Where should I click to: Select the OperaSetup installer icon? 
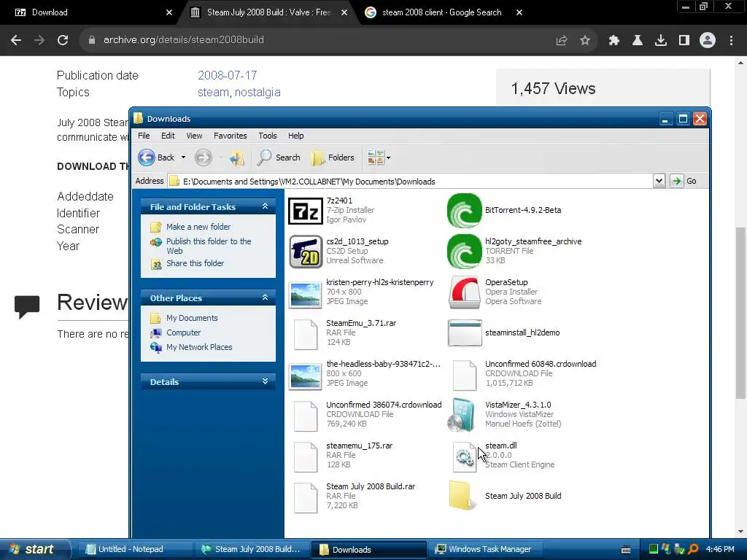[464, 292]
